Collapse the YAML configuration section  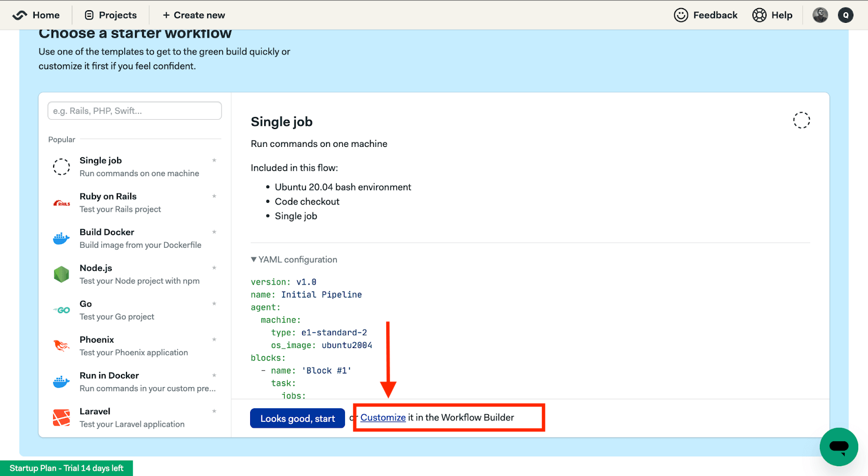(294, 259)
